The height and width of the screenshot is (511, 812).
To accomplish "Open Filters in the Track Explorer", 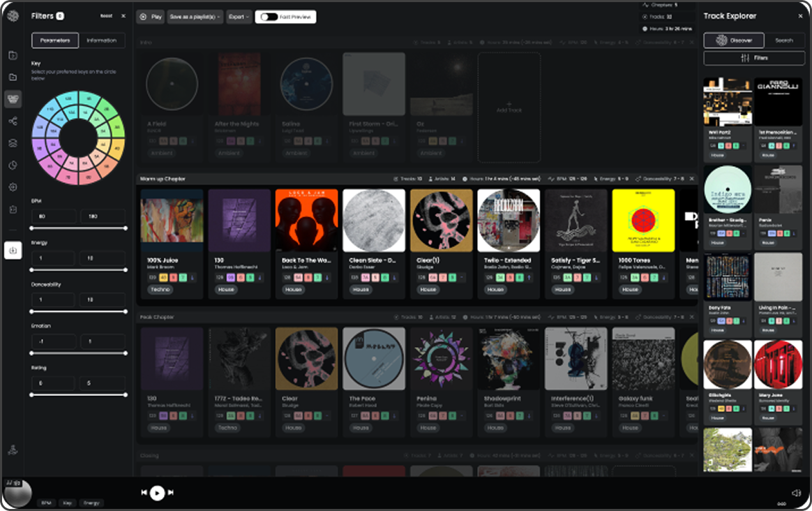I will pos(754,58).
